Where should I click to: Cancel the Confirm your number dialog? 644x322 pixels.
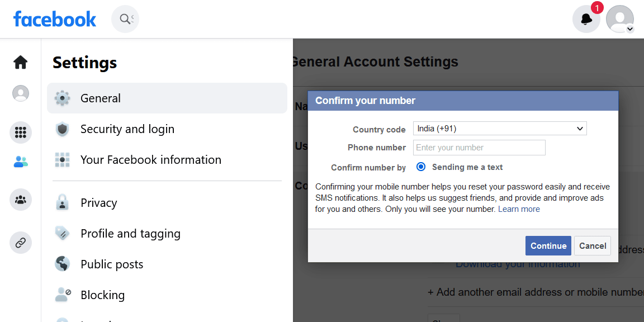coord(593,246)
